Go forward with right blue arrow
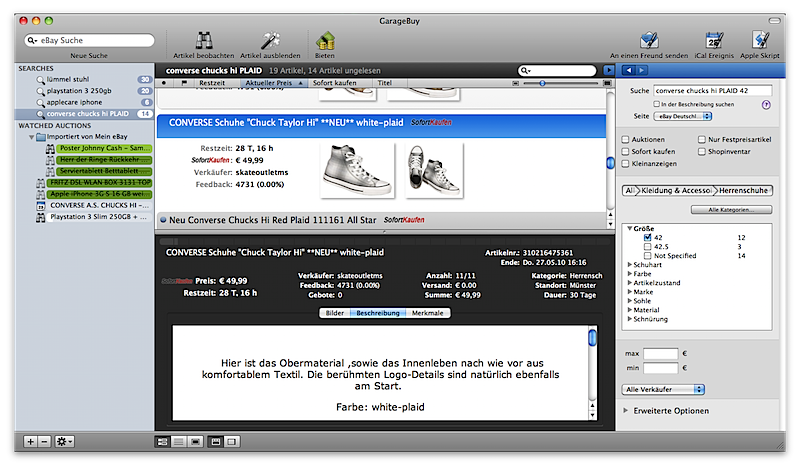 click(x=641, y=70)
